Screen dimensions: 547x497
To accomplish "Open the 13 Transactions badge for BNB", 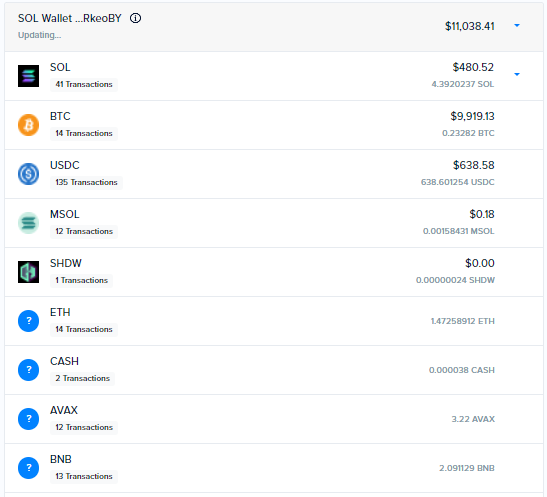I will click(84, 476).
